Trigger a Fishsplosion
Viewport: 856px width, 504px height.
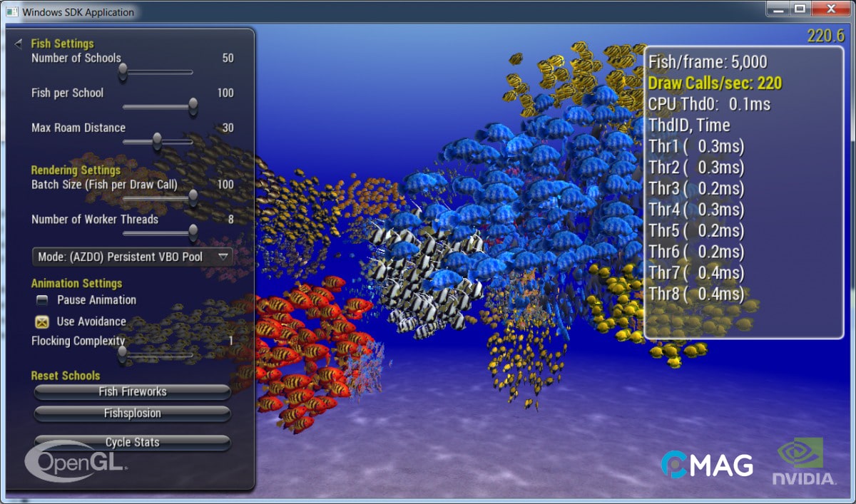click(132, 413)
